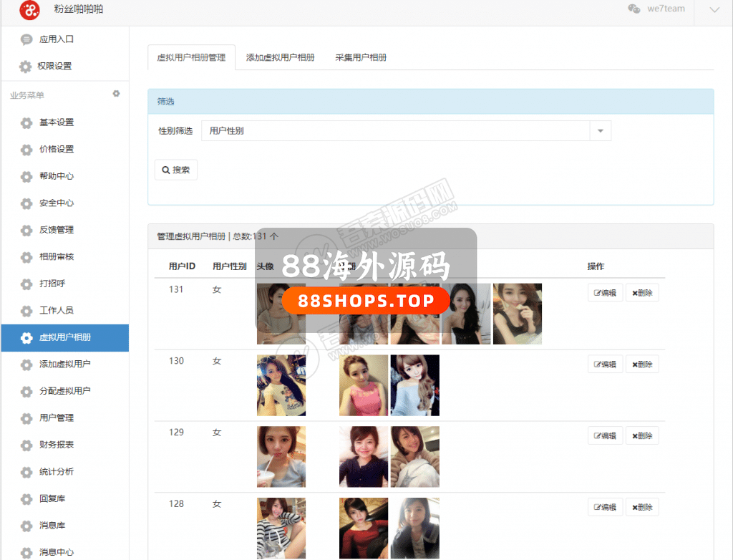The image size is (733, 560).
Task: Switch to the 添加虚拟用户相册 tab
Action: point(280,57)
